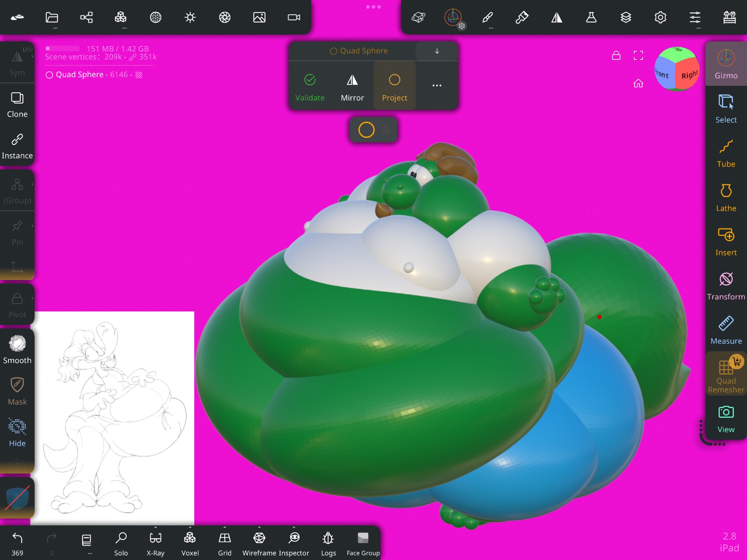Screen dimensions: 747x560
Task: Open the scene tree hierarchy panel
Action: click(86, 17)
